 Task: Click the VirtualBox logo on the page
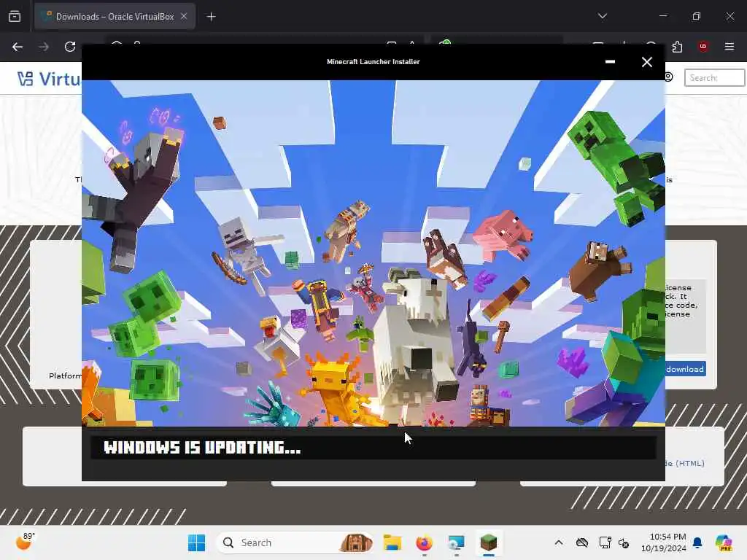coord(49,79)
